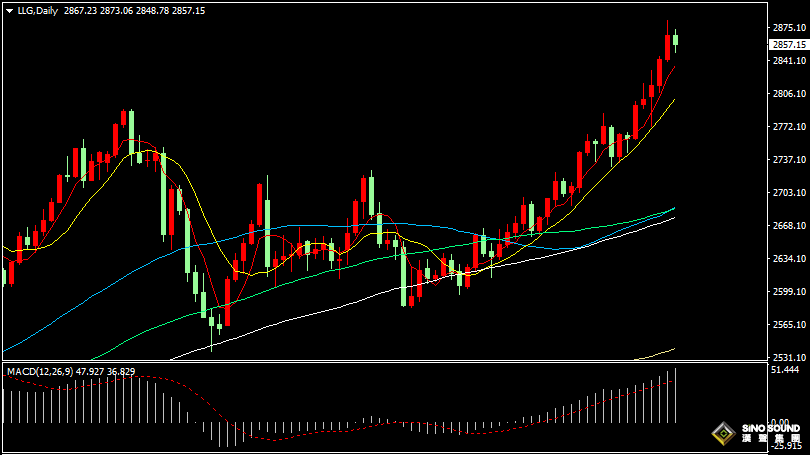The height and width of the screenshot is (455, 810).
Task: Open the chart dropdown arrow beside LLG,Daily
Action: (9, 11)
